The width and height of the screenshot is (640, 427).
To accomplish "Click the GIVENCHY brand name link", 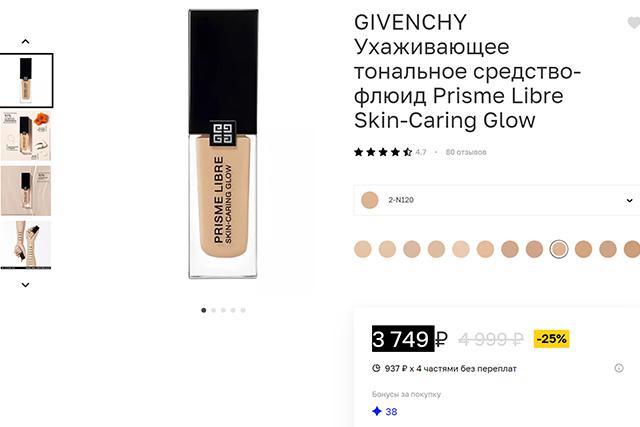I will click(x=410, y=22).
